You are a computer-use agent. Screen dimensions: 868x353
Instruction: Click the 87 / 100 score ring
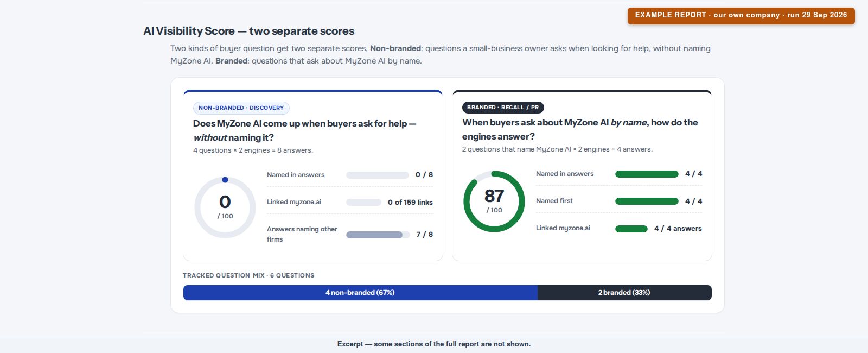pos(494,201)
